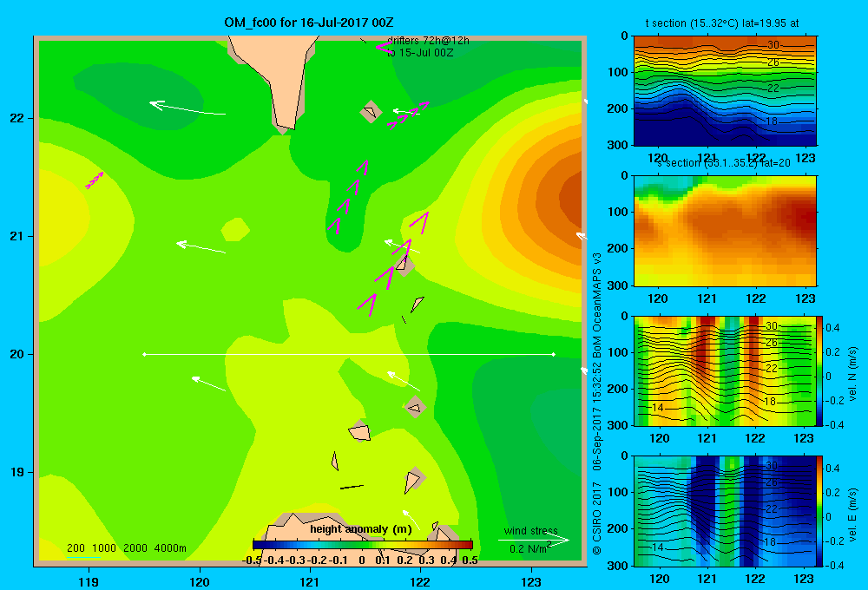Click longitude tick 123 on main map
The height and width of the screenshot is (590, 868).
coord(531,582)
